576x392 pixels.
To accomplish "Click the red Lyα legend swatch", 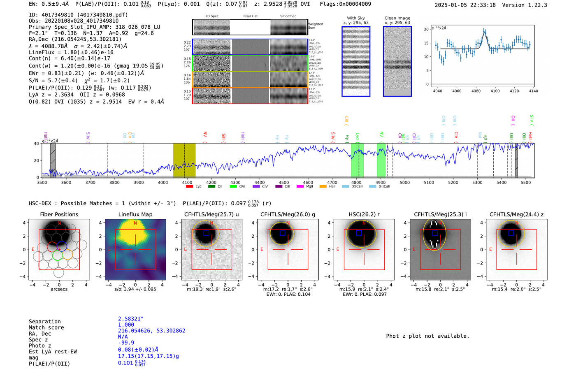I will point(189,186).
